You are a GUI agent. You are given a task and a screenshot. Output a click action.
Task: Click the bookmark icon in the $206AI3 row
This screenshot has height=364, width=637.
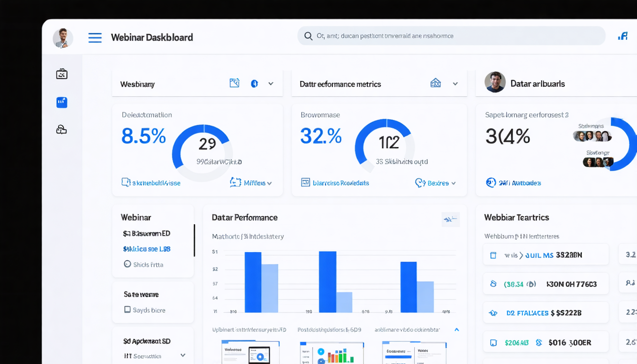pos(493,342)
